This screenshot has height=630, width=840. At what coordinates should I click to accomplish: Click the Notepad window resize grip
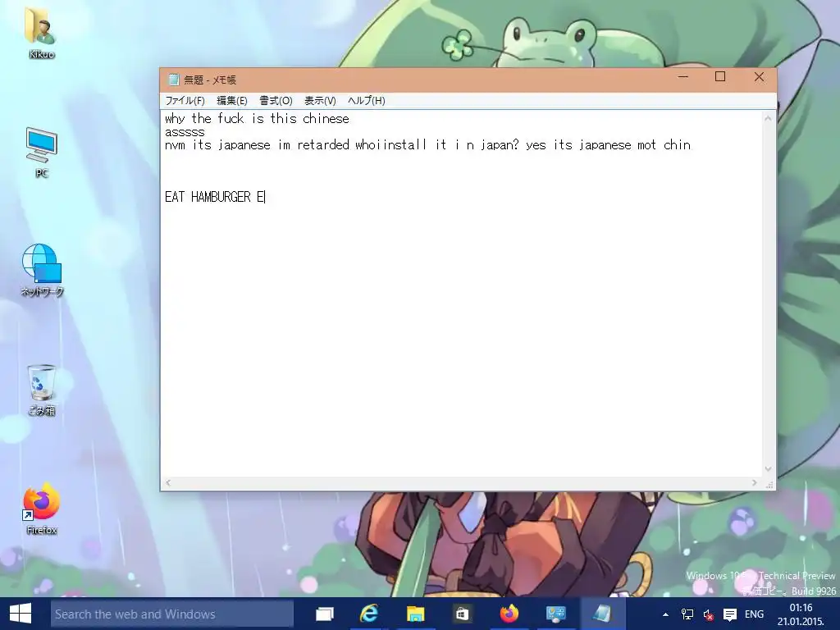coord(769,484)
